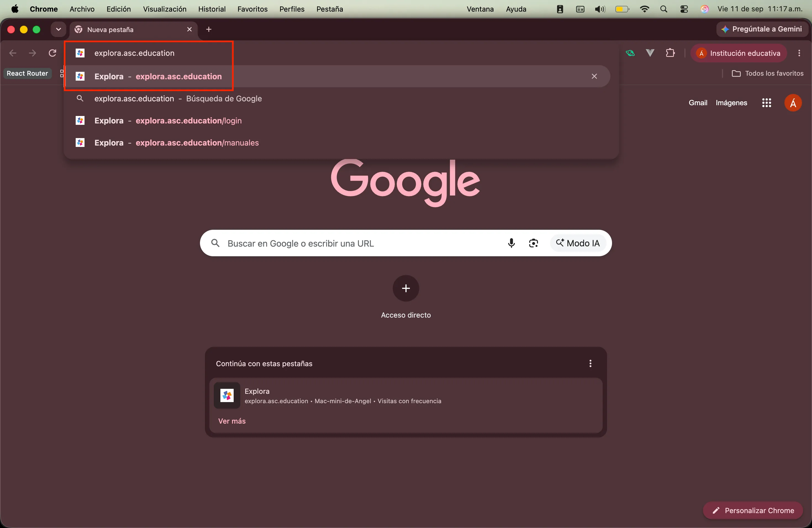Open the Ayuda menu
Viewport: 812px width, 528px height.
(x=516, y=9)
